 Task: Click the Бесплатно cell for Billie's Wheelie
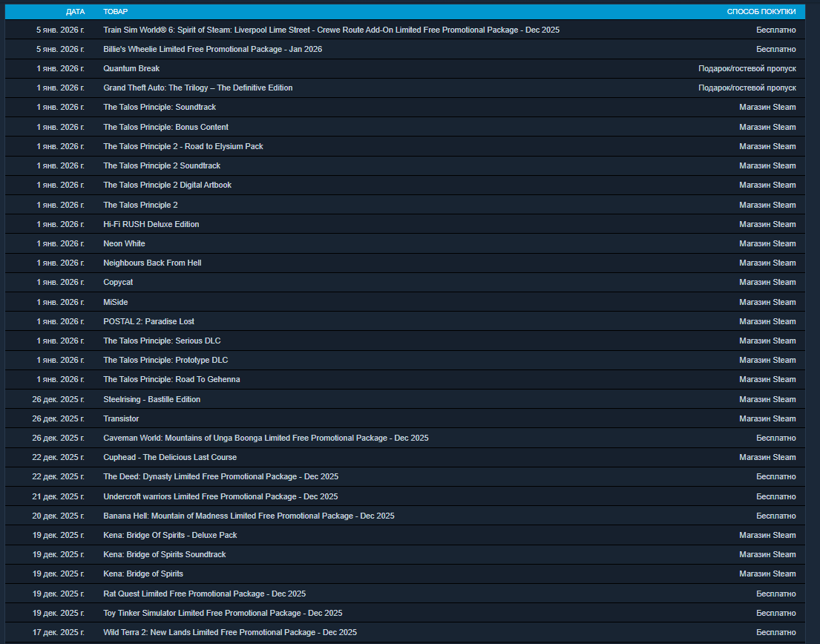tap(776, 49)
